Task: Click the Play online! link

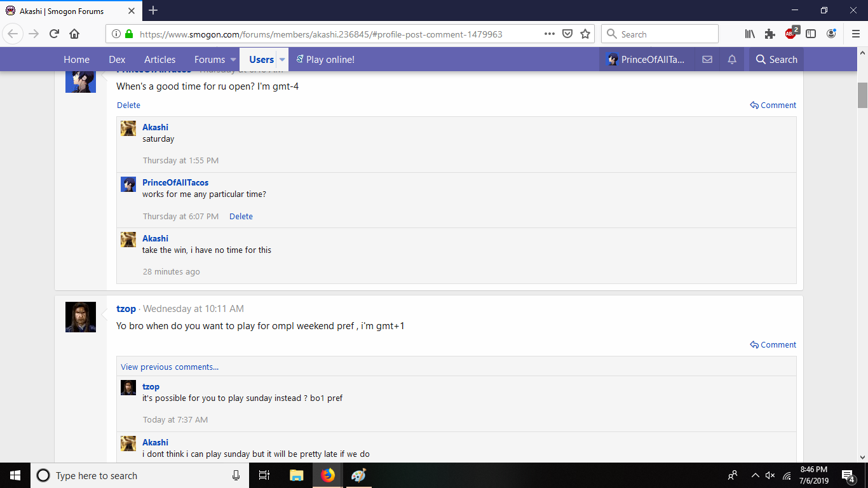Action: pyautogui.click(x=325, y=60)
